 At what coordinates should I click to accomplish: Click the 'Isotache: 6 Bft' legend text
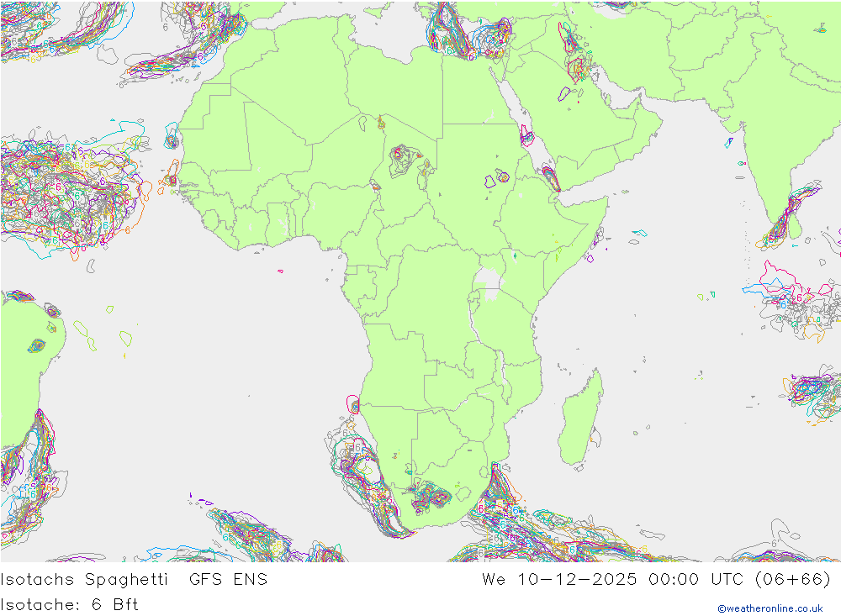pyautogui.click(x=69, y=605)
